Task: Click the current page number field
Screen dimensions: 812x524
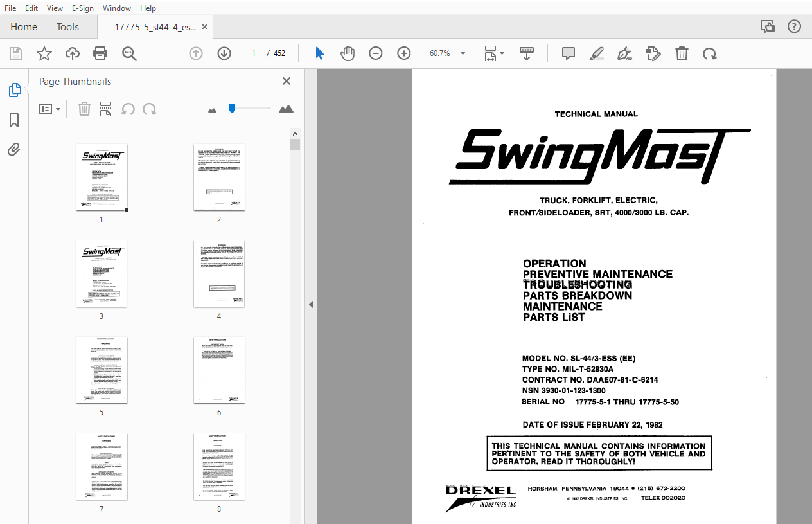Action: (254, 53)
